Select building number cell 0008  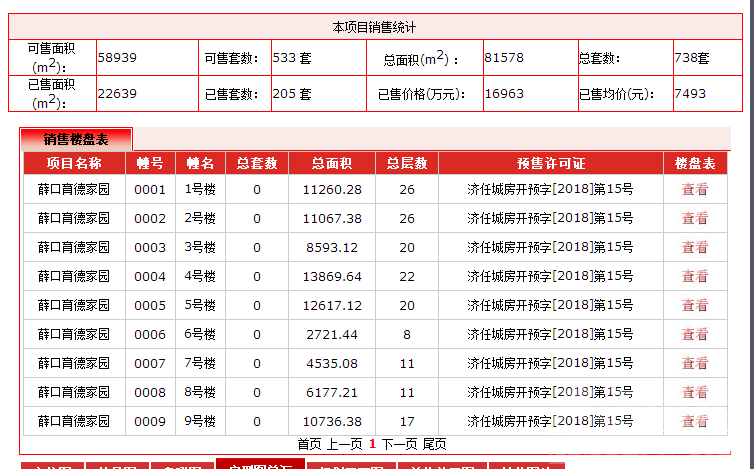click(x=150, y=393)
